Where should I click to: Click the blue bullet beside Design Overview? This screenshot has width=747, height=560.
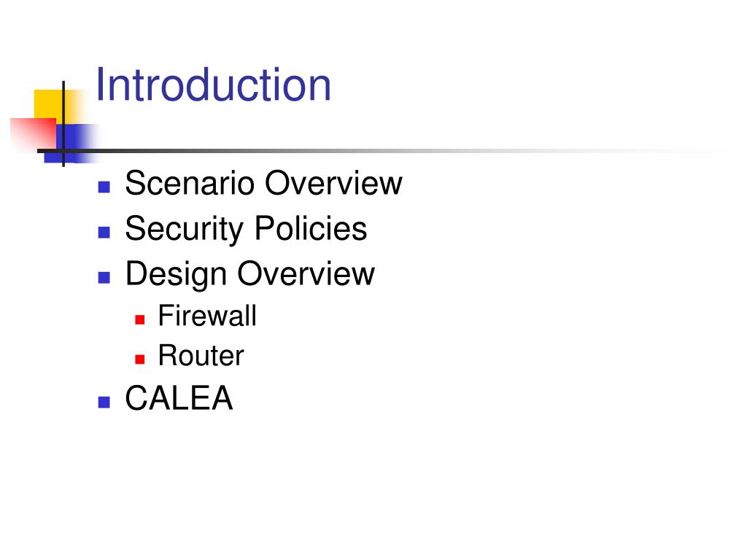point(104,277)
